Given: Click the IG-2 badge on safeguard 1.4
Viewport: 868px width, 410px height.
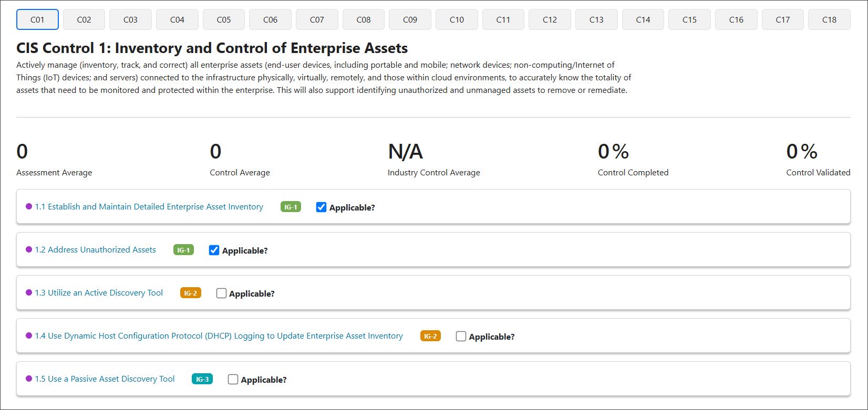Looking at the screenshot, I should click(x=430, y=336).
